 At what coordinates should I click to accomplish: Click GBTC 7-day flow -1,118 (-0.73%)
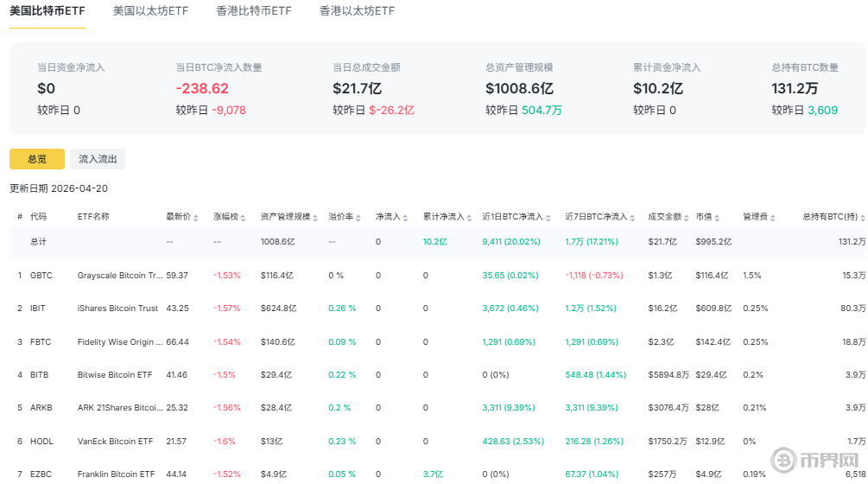(x=594, y=275)
